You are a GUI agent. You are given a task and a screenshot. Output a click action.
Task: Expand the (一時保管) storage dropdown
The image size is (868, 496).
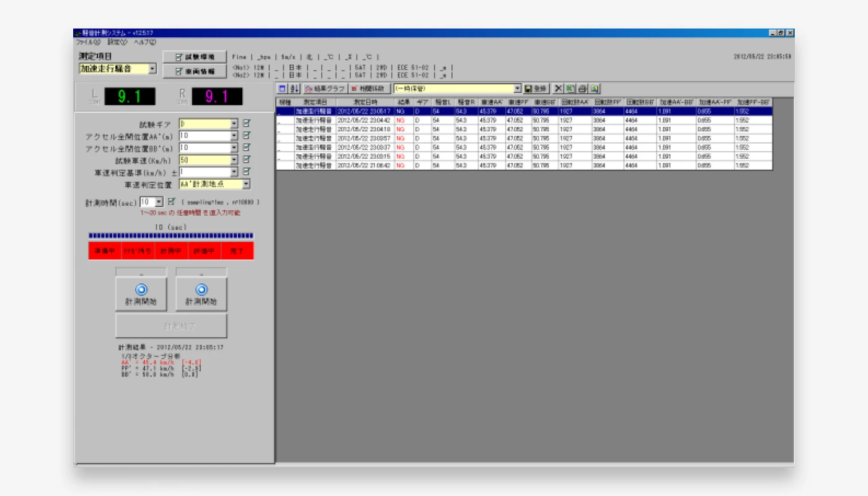518,89
